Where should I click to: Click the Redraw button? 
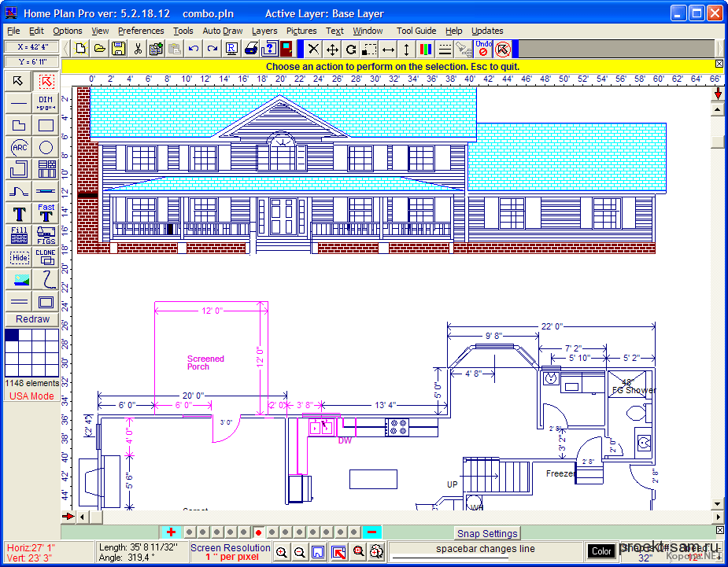point(32,319)
